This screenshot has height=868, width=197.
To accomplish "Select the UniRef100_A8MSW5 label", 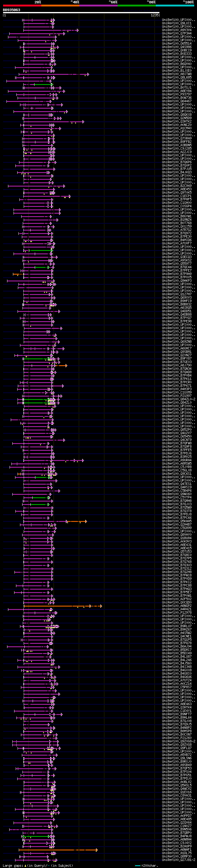I will point(177,464).
